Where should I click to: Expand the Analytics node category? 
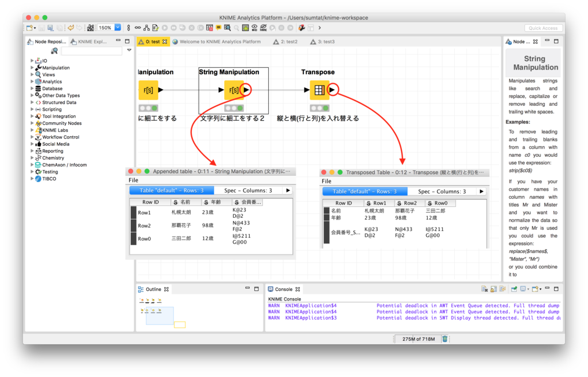pyautogui.click(x=33, y=81)
